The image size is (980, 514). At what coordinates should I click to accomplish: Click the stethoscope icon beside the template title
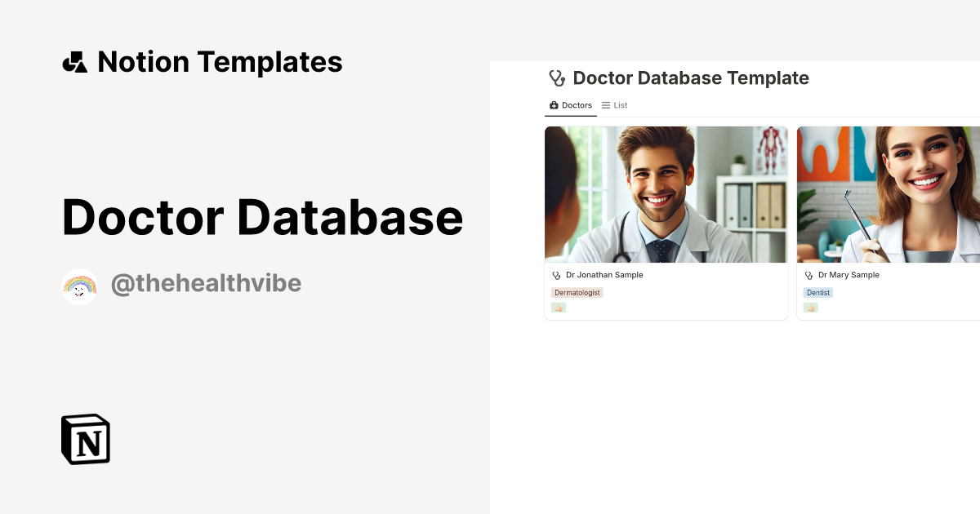tap(557, 78)
